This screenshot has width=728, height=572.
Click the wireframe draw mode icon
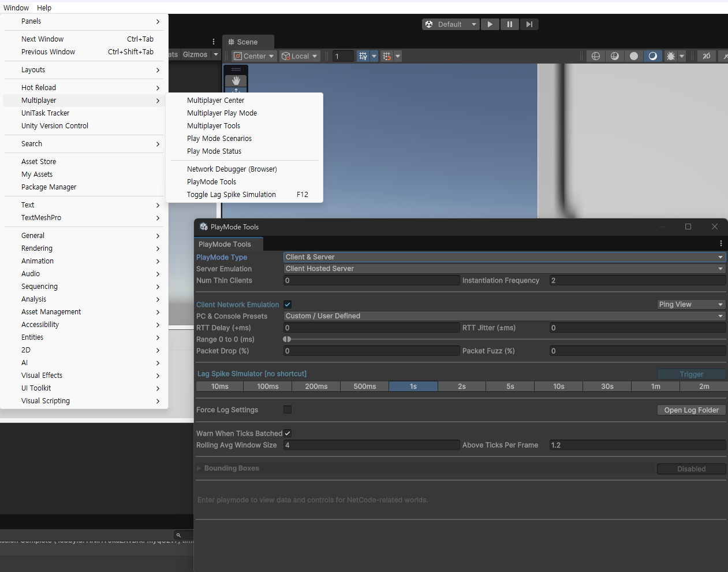click(x=596, y=56)
